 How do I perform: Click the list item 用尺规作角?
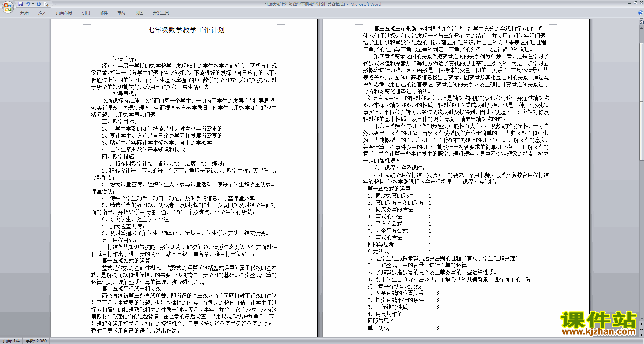(x=389, y=314)
